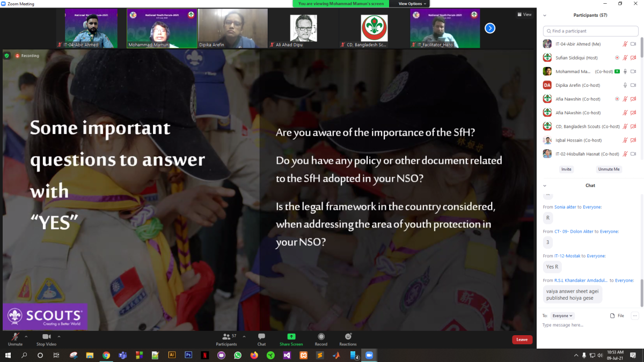Click the red Leave button

pos(522,339)
